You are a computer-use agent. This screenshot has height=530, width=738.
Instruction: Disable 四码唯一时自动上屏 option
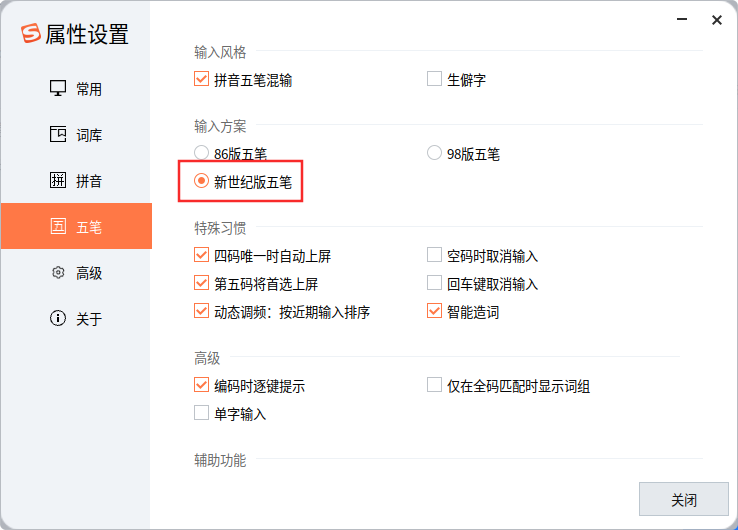click(x=201, y=256)
